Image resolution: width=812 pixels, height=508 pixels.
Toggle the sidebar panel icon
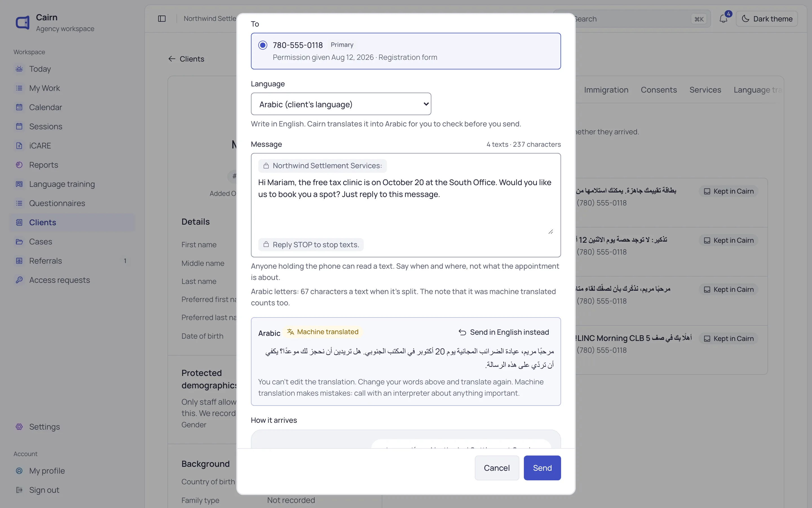point(162,19)
